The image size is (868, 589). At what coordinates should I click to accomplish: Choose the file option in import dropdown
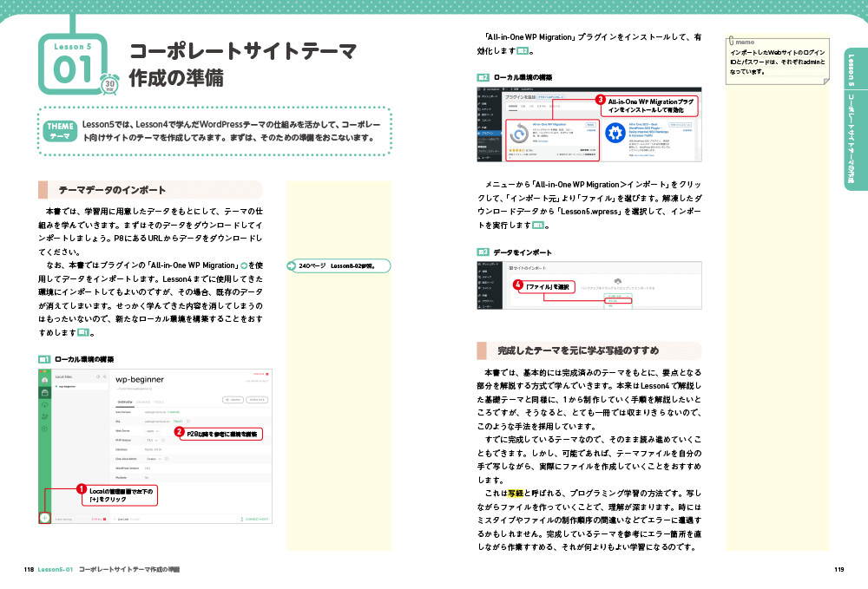click(x=618, y=301)
